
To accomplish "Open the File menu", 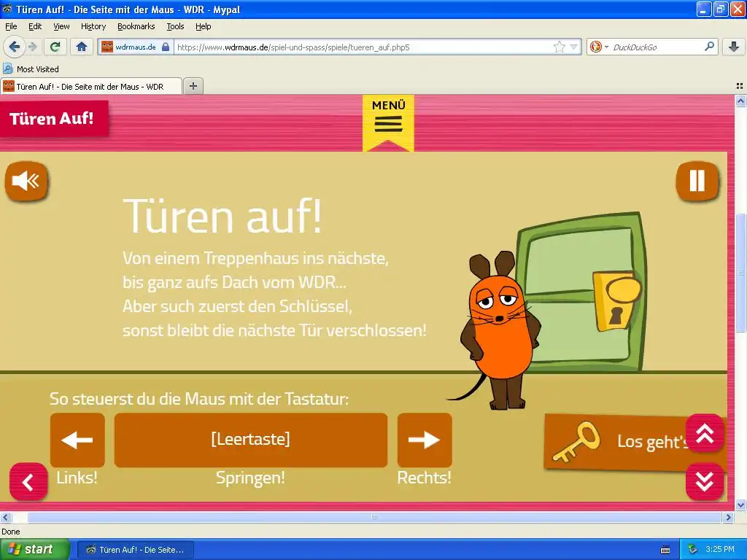I will [11, 26].
